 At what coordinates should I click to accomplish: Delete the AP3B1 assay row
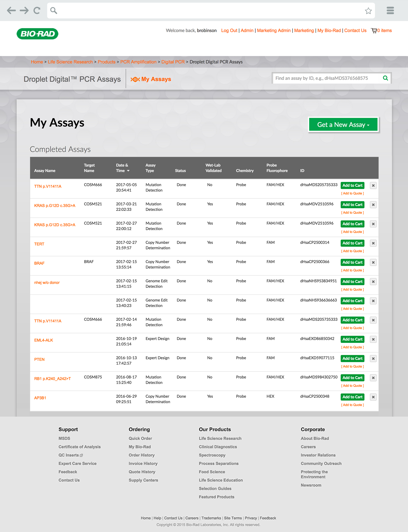point(373,397)
